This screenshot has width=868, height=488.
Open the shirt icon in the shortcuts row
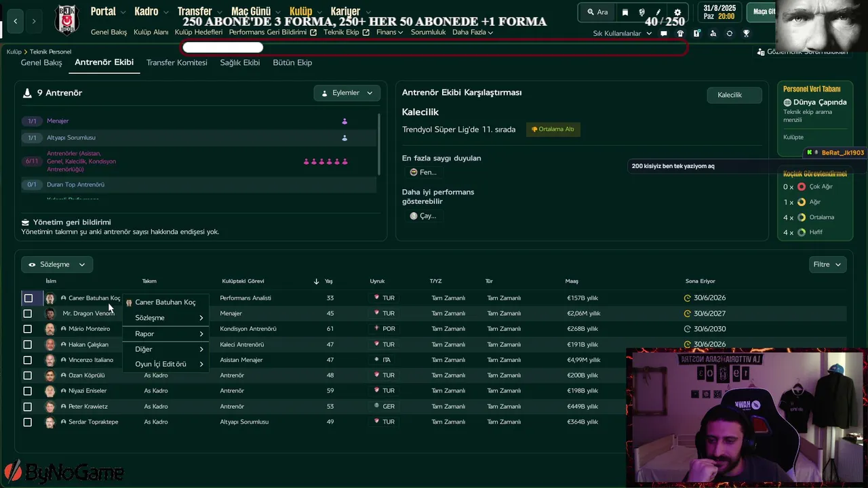680,33
